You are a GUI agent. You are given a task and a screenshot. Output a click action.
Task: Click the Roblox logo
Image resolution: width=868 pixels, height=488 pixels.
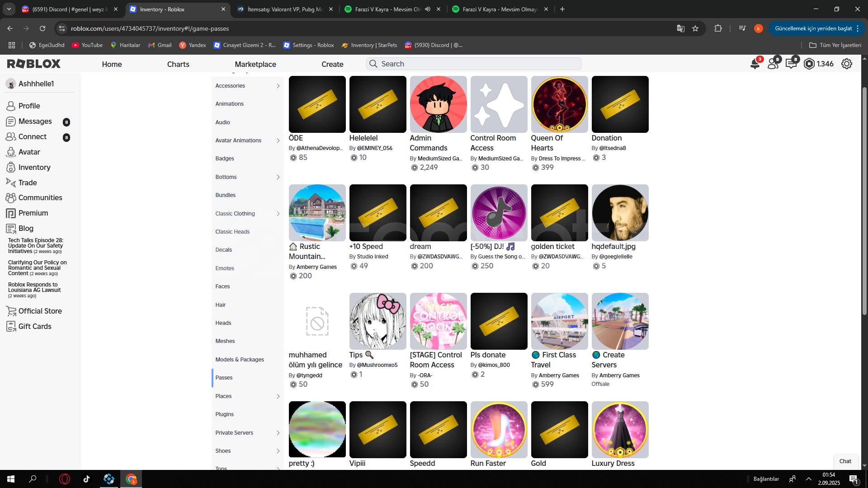click(x=34, y=64)
